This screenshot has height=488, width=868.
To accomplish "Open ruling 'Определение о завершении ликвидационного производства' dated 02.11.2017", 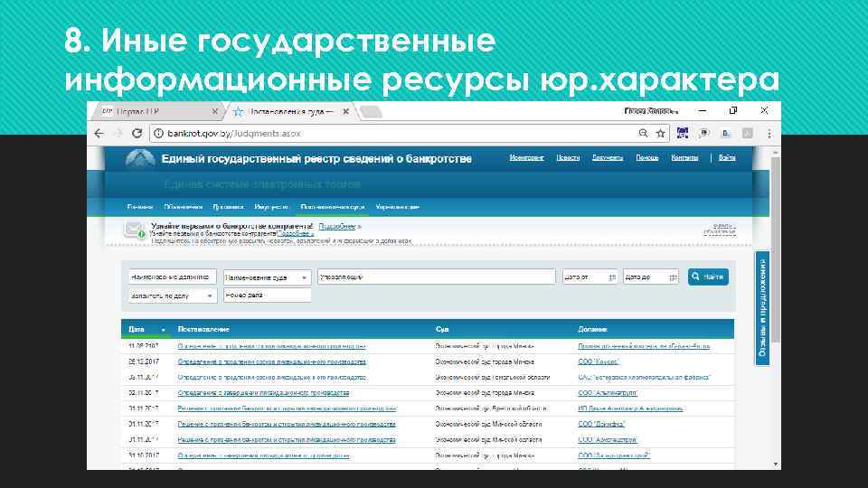I will pos(263,393).
